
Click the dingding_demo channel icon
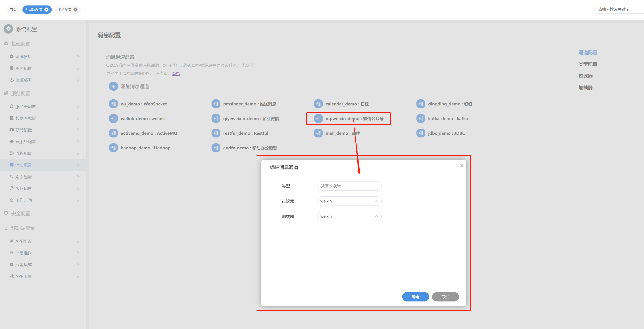pos(421,104)
